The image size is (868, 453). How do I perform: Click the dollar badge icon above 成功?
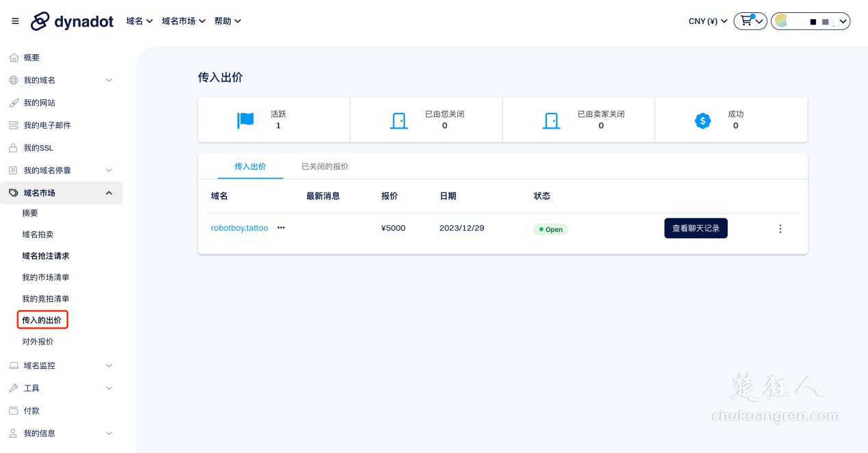pyautogui.click(x=702, y=120)
